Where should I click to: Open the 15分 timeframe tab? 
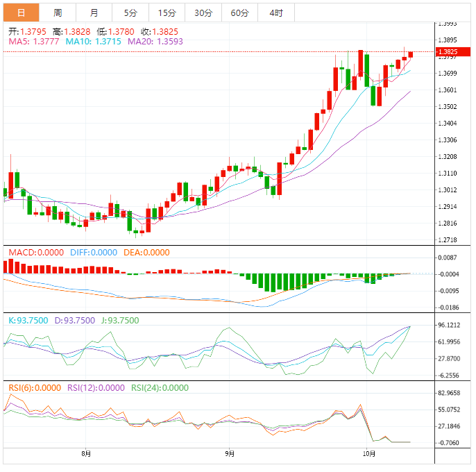point(167,12)
